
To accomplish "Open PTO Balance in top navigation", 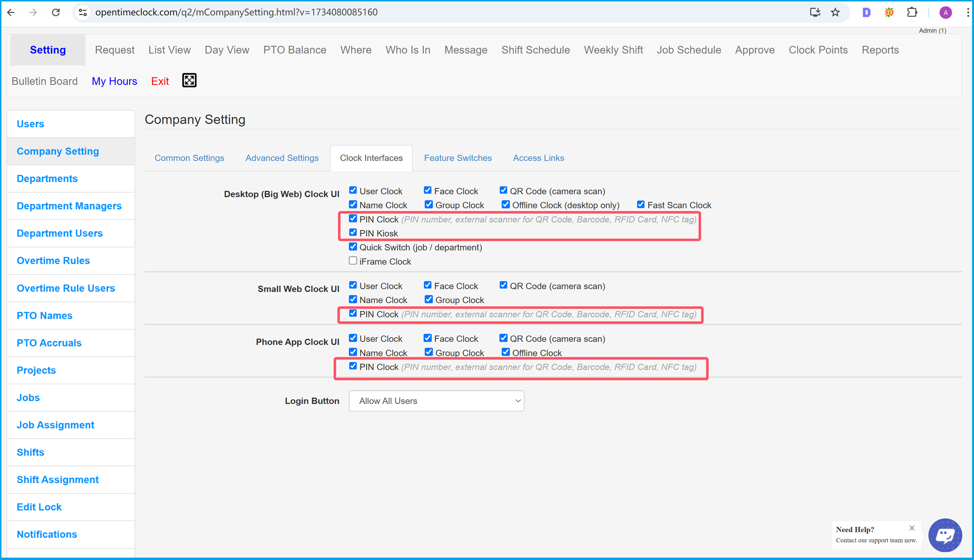I will pos(295,50).
